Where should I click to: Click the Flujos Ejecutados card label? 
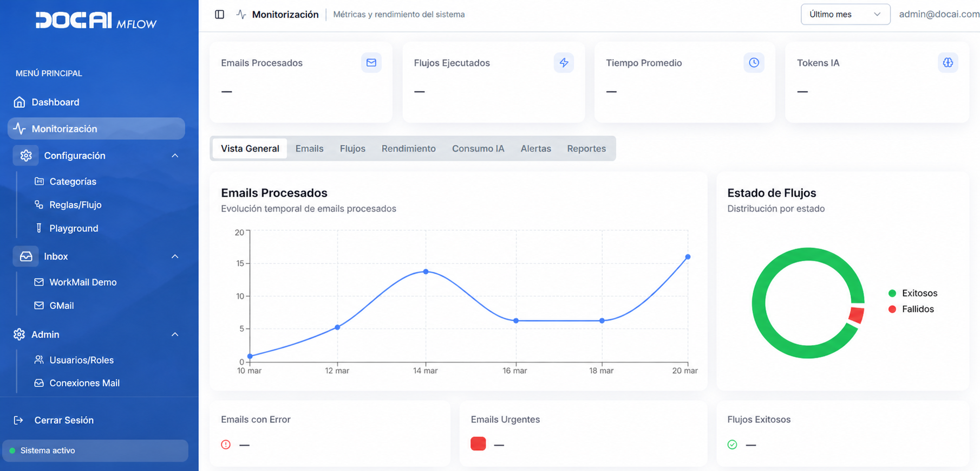[x=452, y=63]
